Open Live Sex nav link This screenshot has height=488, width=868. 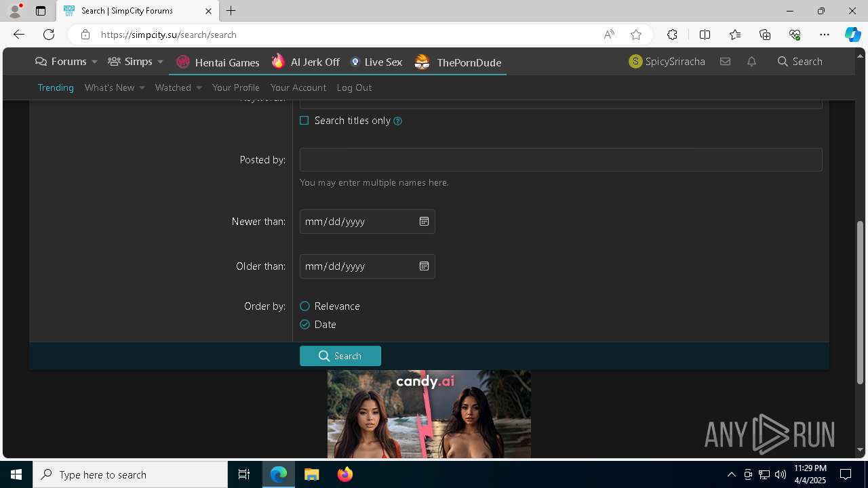[x=376, y=62]
